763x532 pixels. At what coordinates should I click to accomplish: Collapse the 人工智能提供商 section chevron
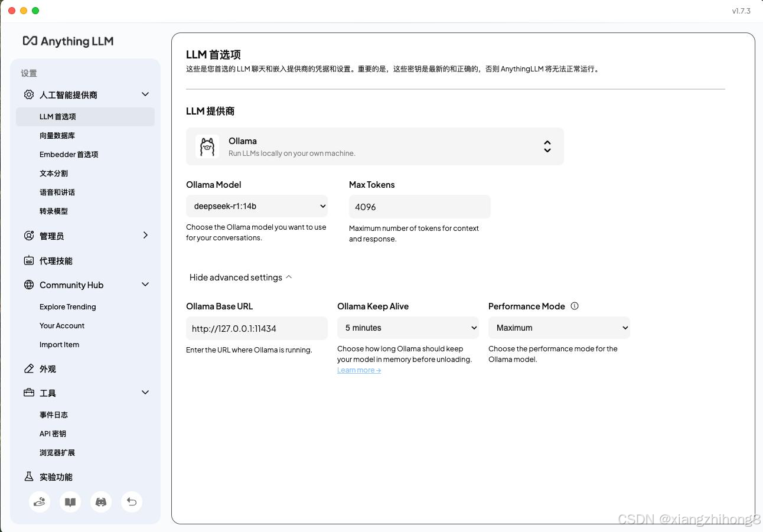(145, 94)
